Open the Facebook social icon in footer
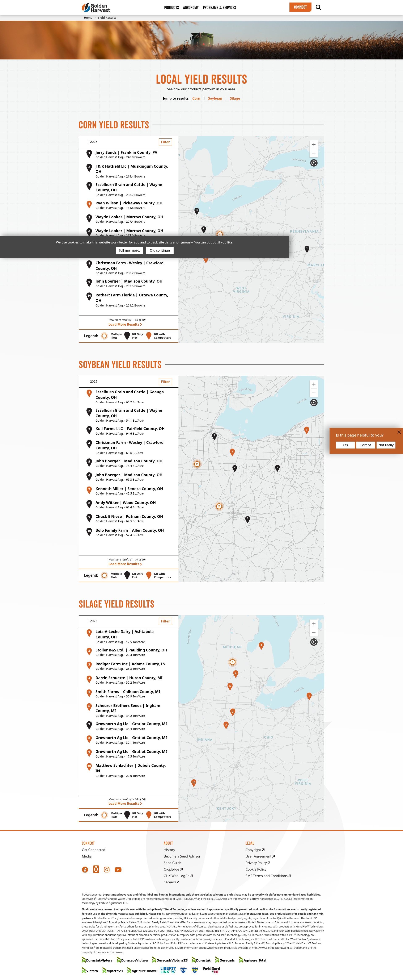The image size is (403, 980). [85, 870]
